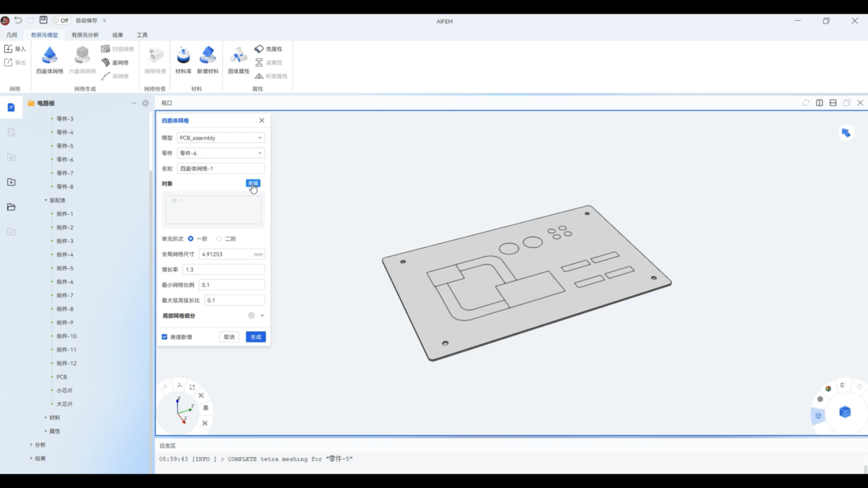Click the blue cube view icon bottom right

coord(845,412)
